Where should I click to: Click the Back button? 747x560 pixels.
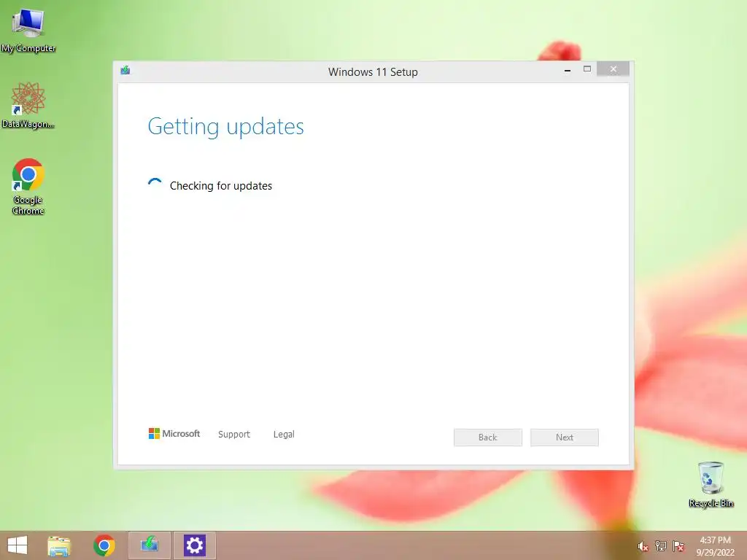point(488,437)
